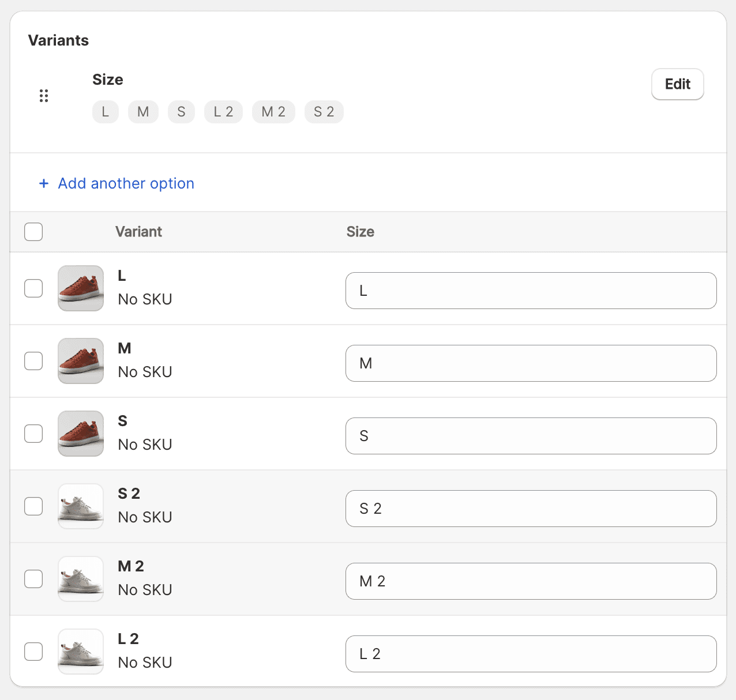
Task: Open white shoe thumbnail for variant M 2
Action: click(x=81, y=579)
